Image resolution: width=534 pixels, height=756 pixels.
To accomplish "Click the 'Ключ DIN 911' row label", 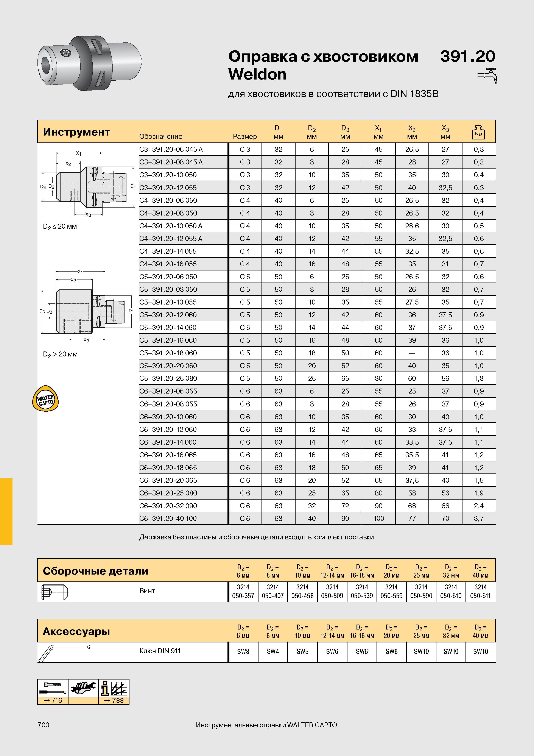I will (x=160, y=651).
